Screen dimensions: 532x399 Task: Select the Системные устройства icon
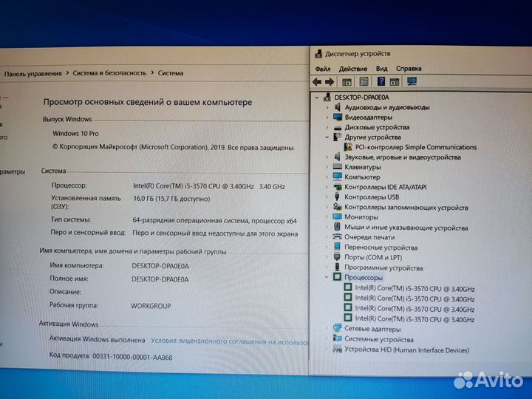pyautogui.click(x=337, y=338)
